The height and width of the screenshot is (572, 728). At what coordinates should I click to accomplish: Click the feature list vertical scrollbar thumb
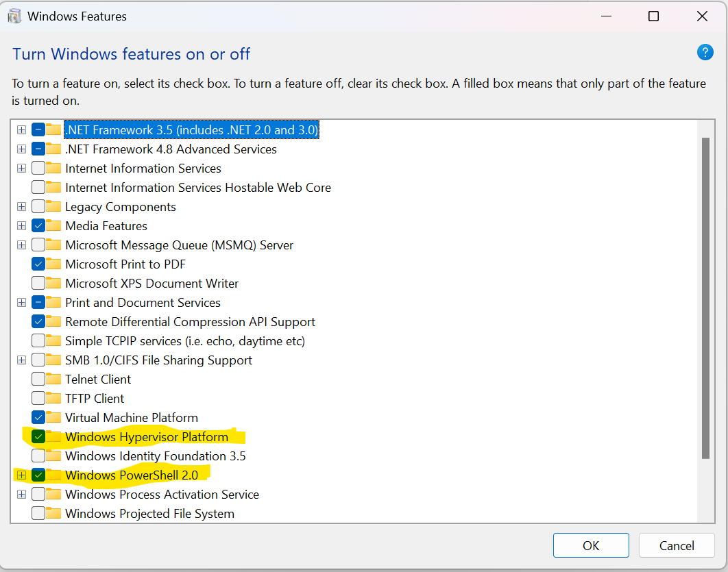[705, 298]
